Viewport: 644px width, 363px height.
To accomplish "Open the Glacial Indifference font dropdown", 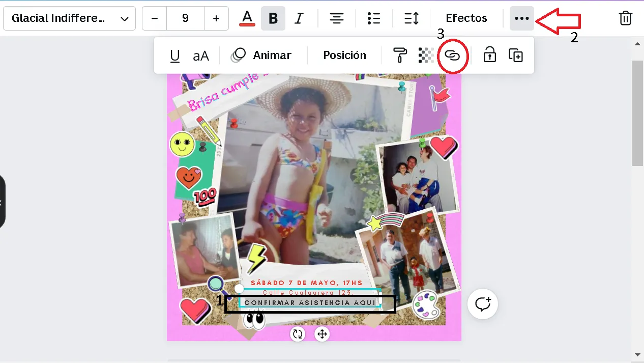I will [69, 18].
